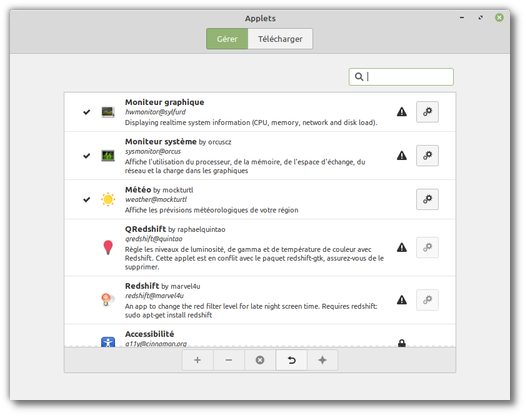Image resolution: width=526 pixels, height=416 pixels.
Task: Open configuration gear for Météo applet
Action: click(427, 199)
